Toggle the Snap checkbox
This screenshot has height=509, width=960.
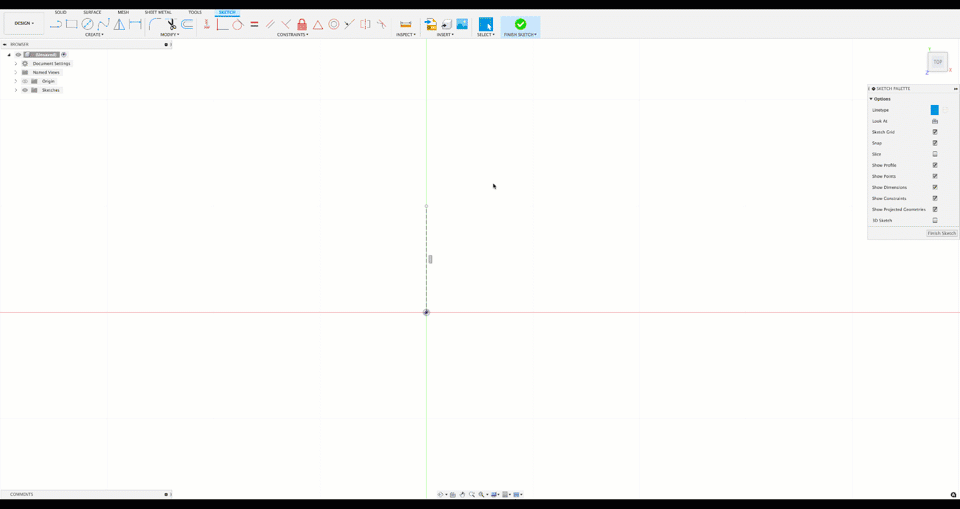tap(935, 143)
